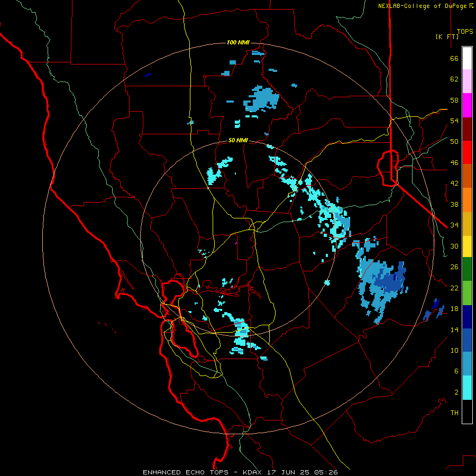Image resolution: width=476 pixels, height=476 pixels.
Task: Select legend value 62
Action: (x=454, y=79)
